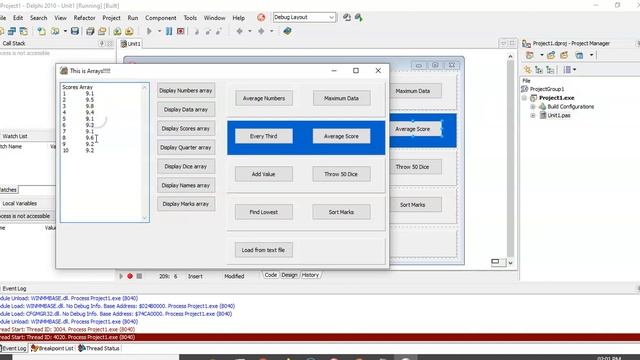The image size is (640, 360).
Task: Click Display Numbers array button
Action: click(x=186, y=91)
